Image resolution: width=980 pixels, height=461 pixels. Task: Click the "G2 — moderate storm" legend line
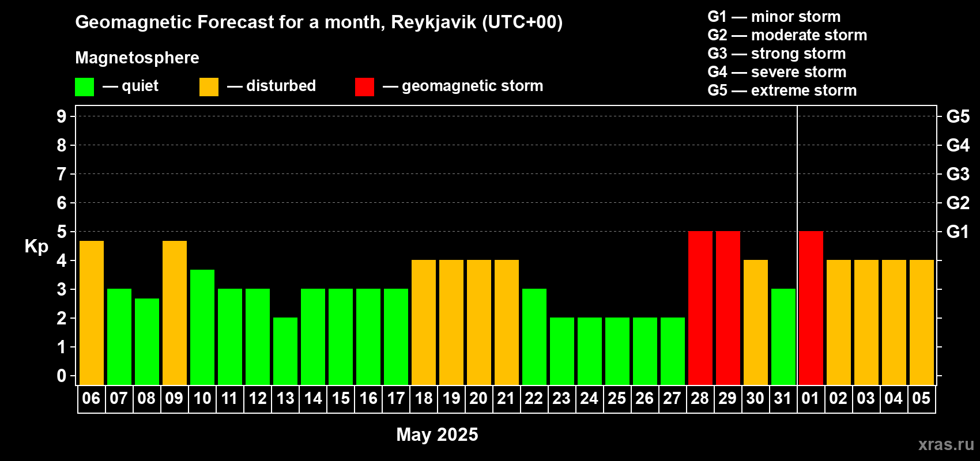(787, 35)
